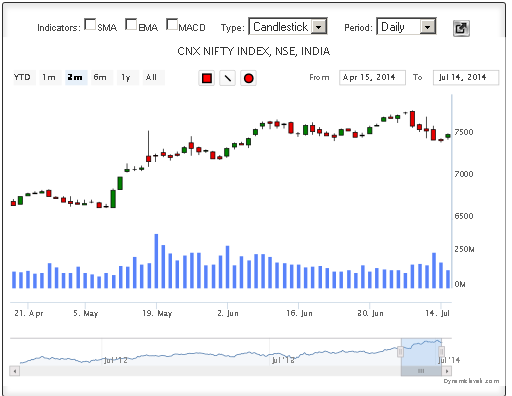Click the 6500 price axis label
The width and height of the screenshot is (512, 396).
click(464, 216)
